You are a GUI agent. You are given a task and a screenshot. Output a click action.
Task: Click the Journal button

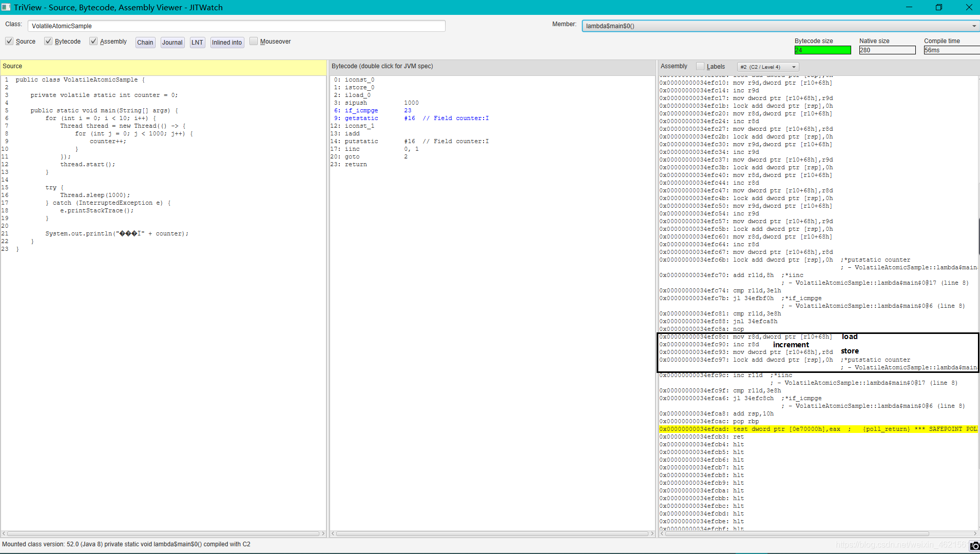(172, 43)
